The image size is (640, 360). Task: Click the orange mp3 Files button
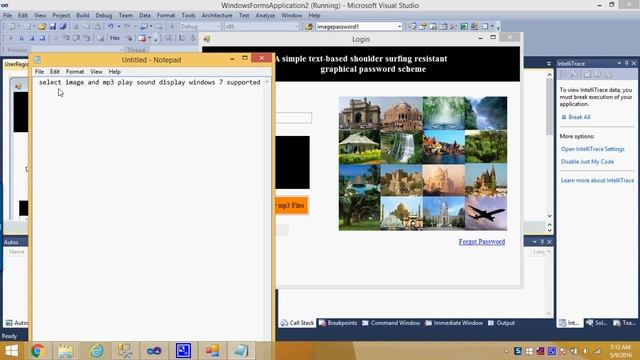click(x=292, y=205)
